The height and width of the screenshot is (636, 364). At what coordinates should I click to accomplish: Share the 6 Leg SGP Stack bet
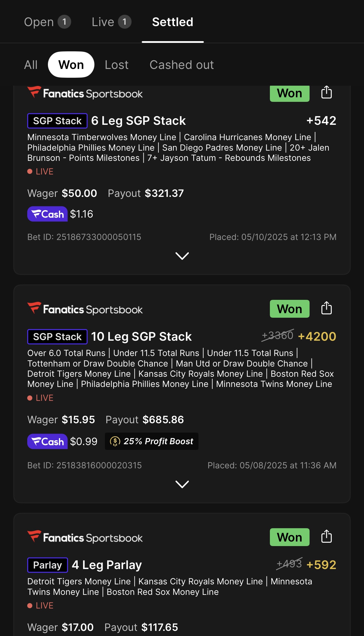click(x=326, y=92)
